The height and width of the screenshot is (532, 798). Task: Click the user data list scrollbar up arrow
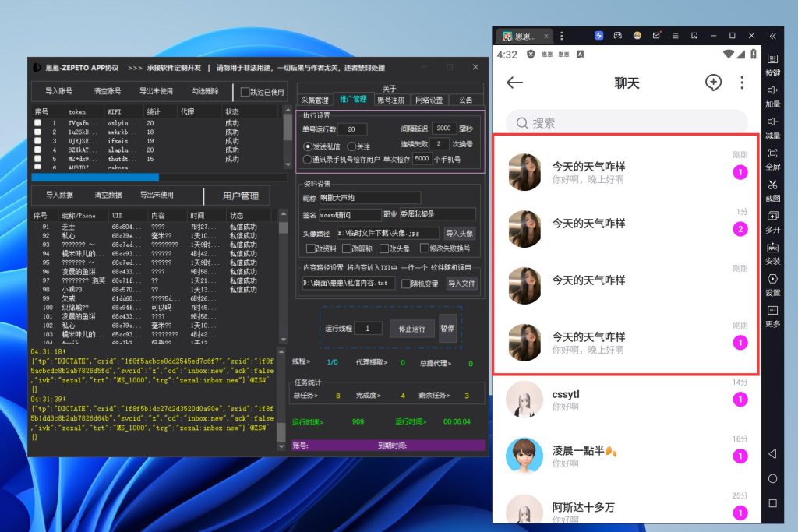[284, 215]
